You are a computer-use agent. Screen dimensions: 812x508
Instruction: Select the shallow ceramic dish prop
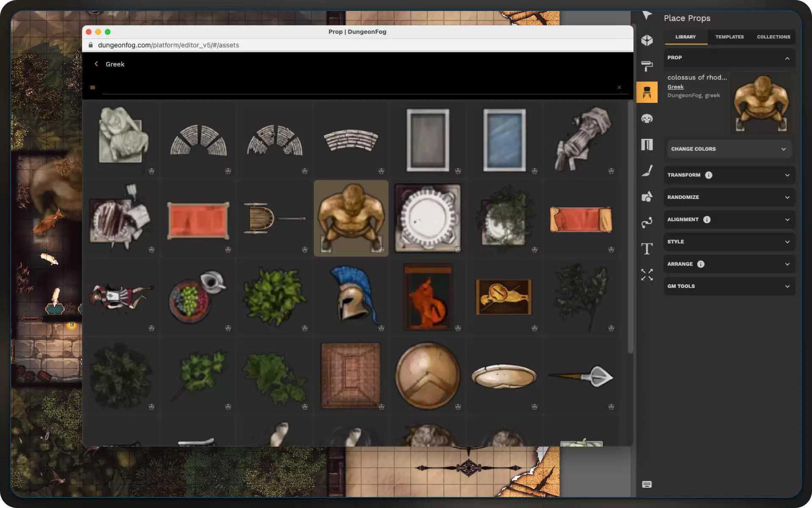504,375
